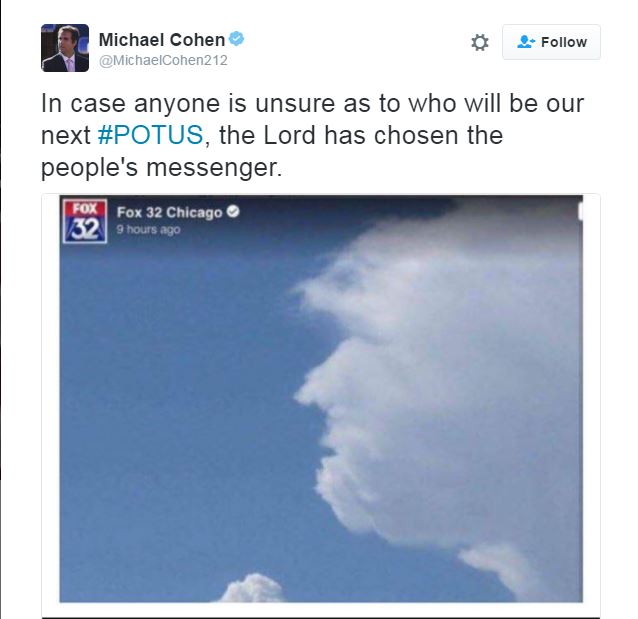Click the Michael Cohen display name
Image resolution: width=638 pixels, height=619 pixels.
(162, 40)
